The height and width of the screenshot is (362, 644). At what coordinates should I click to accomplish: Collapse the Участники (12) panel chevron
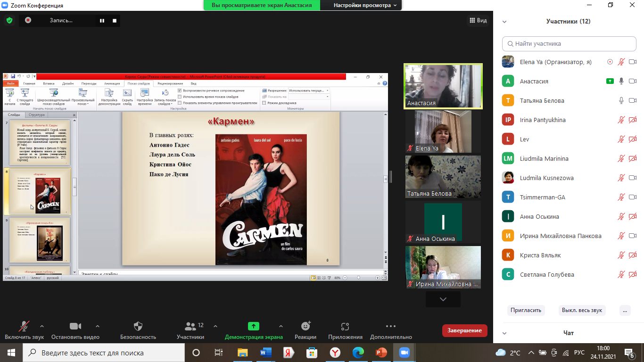point(504,22)
